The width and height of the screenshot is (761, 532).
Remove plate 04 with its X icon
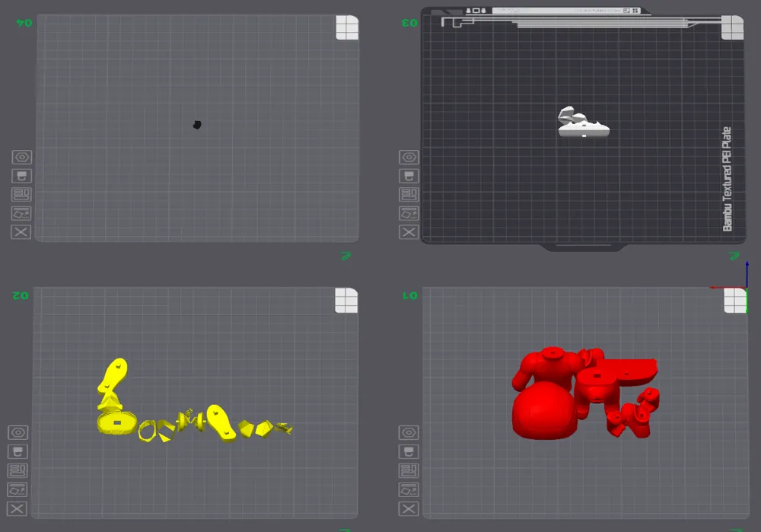pyautogui.click(x=21, y=232)
